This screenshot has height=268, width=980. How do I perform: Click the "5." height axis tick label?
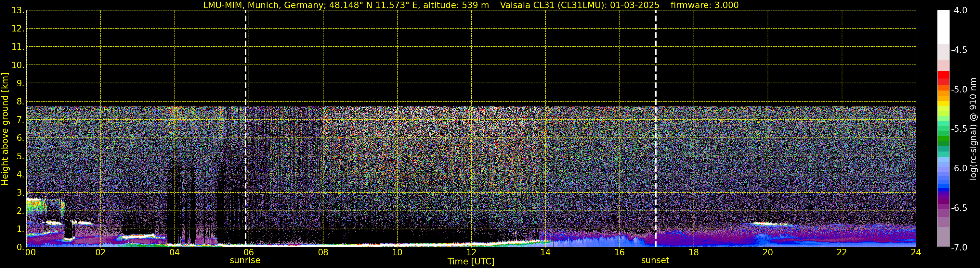point(20,156)
